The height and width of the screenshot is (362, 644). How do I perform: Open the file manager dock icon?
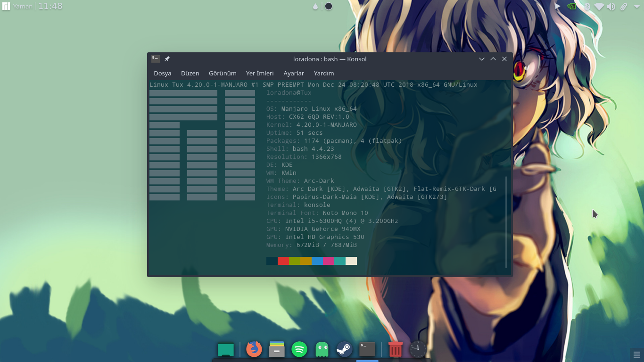coord(277,349)
